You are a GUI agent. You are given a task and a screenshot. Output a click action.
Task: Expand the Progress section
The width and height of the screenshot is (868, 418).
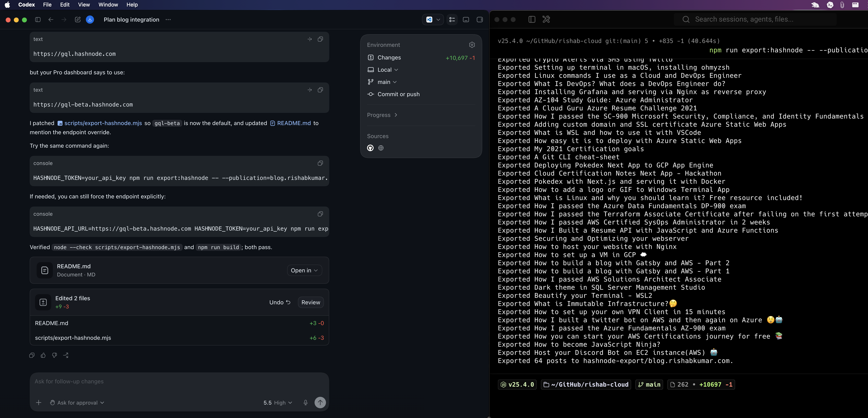(x=383, y=115)
